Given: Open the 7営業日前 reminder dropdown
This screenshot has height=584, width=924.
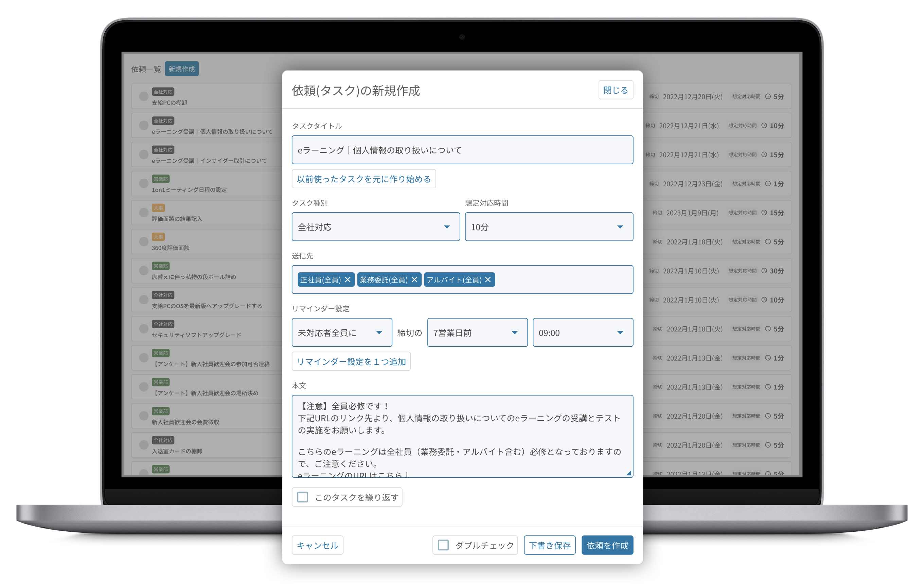Looking at the screenshot, I should coord(477,332).
